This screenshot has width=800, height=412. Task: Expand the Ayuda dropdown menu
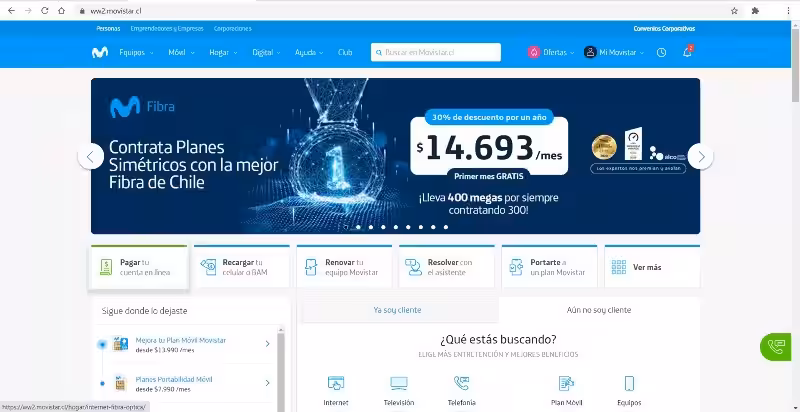[x=309, y=52]
